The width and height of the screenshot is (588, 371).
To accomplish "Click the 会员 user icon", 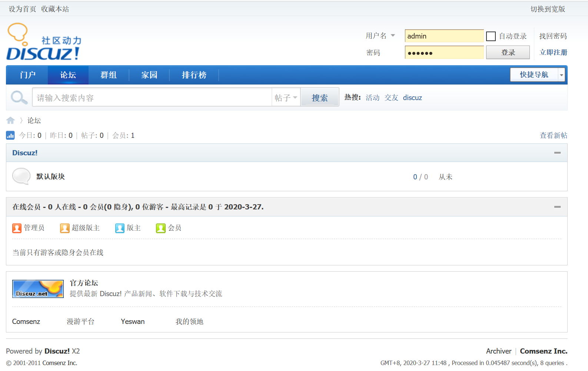I will click(x=160, y=228).
